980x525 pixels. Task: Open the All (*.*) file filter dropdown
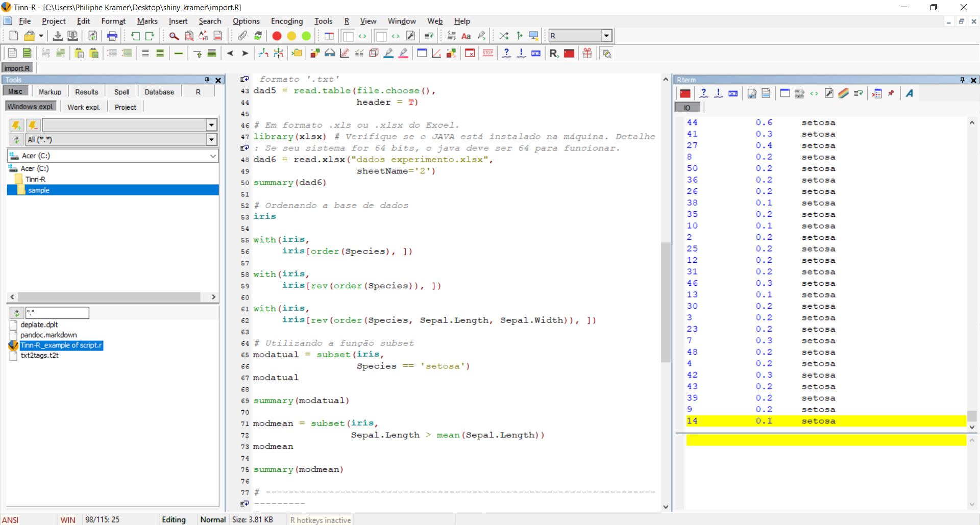coord(211,140)
